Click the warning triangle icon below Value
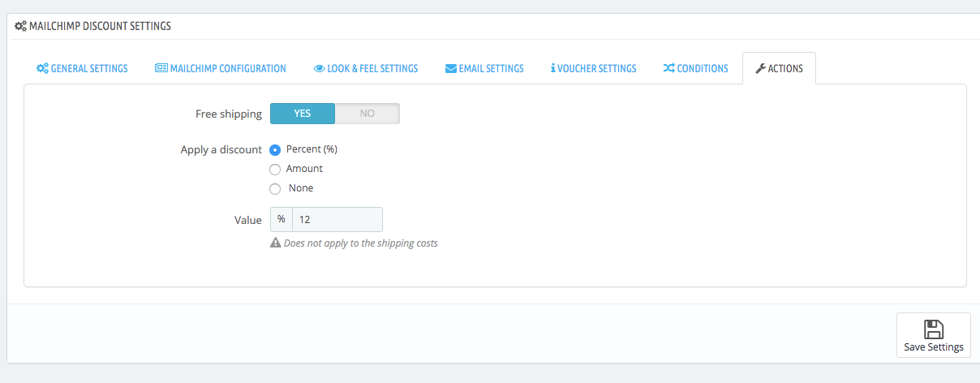The image size is (980, 383). [x=276, y=243]
